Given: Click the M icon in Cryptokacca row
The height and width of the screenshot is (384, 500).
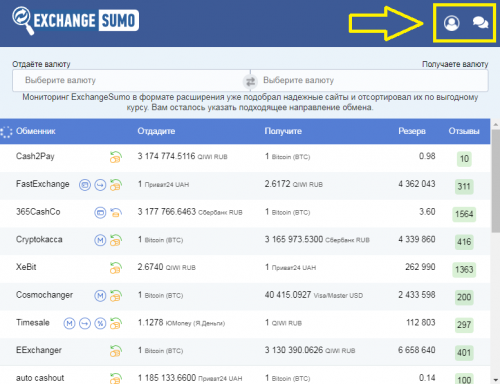Looking at the screenshot, I should 100,240.
